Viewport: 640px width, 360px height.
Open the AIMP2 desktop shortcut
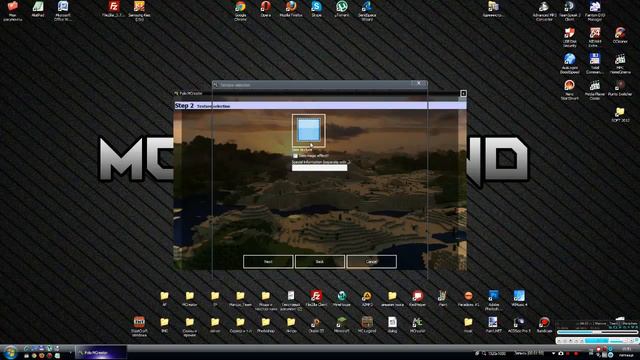(367, 298)
